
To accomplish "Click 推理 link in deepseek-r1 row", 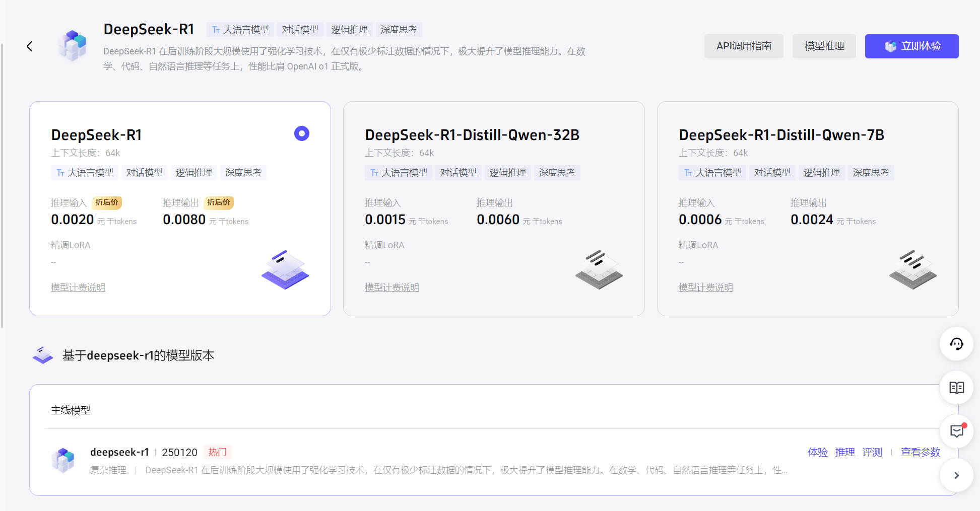I will [x=845, y=452].
